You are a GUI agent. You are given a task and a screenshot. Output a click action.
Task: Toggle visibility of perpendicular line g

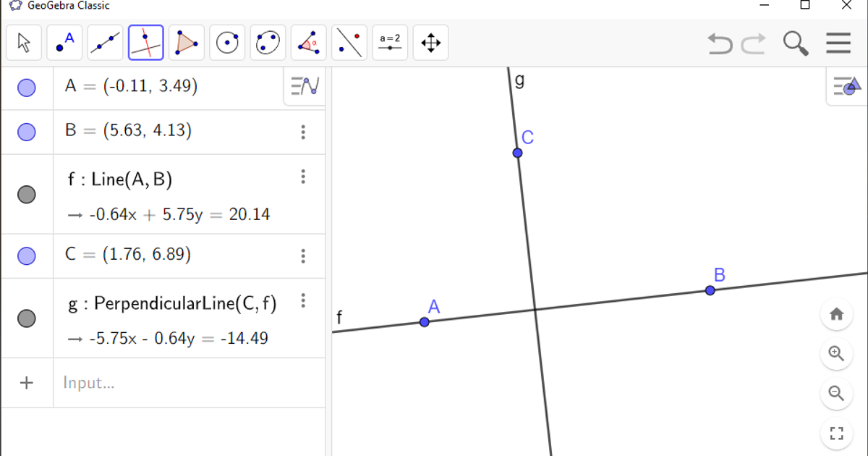(27, 318)
